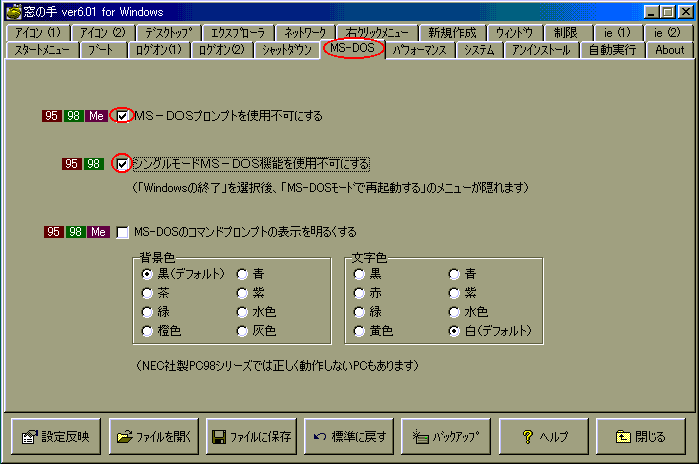The image size is (699, 464).
Task: Open help with the ヘルプ button
Action: [x=544, y=436]
